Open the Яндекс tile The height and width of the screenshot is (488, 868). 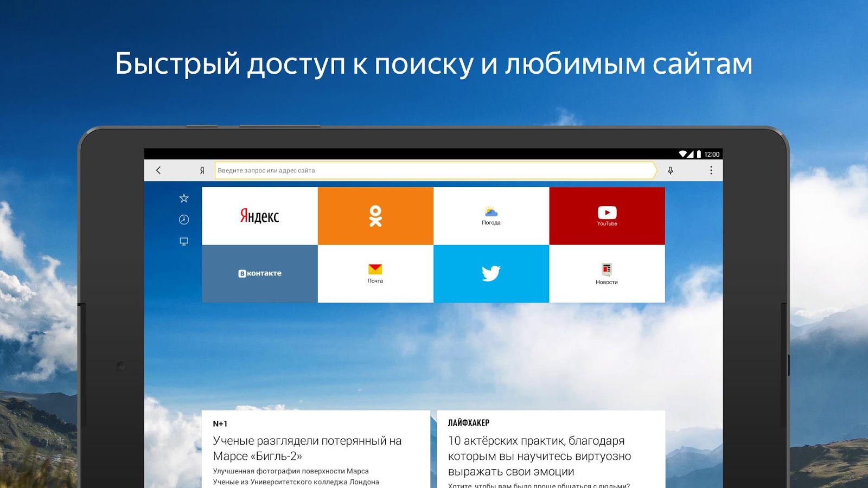click(x=260, y=216)
